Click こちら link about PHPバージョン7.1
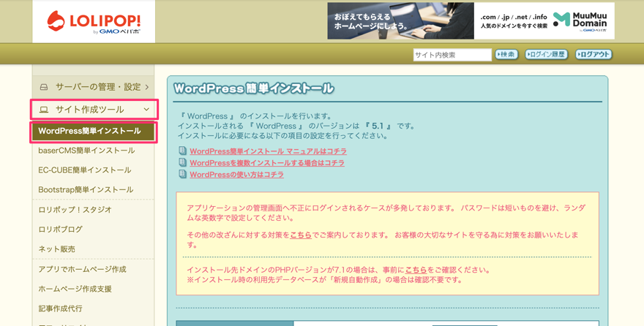Image resolution: width=644 pixels, height=326 pixels. pos(416,270)
